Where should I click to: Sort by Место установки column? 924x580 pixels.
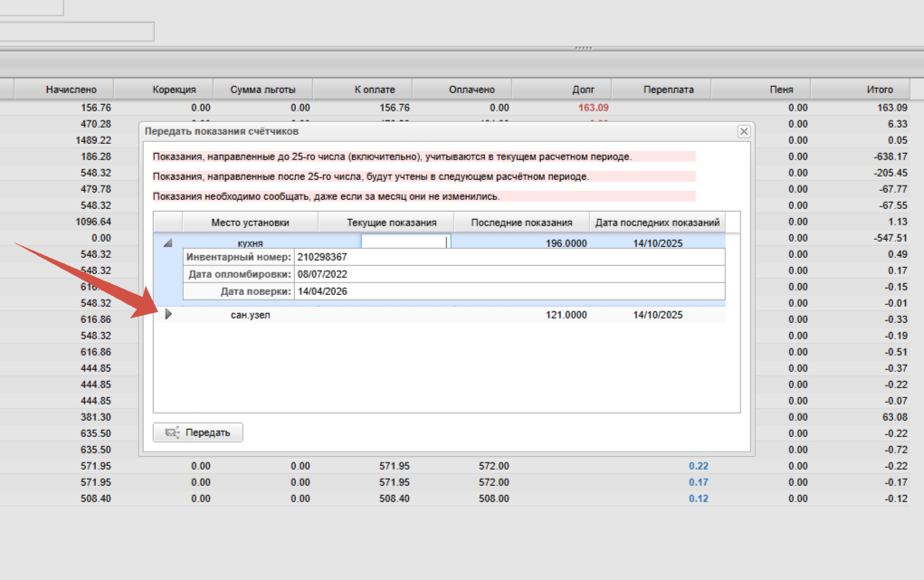250,223
